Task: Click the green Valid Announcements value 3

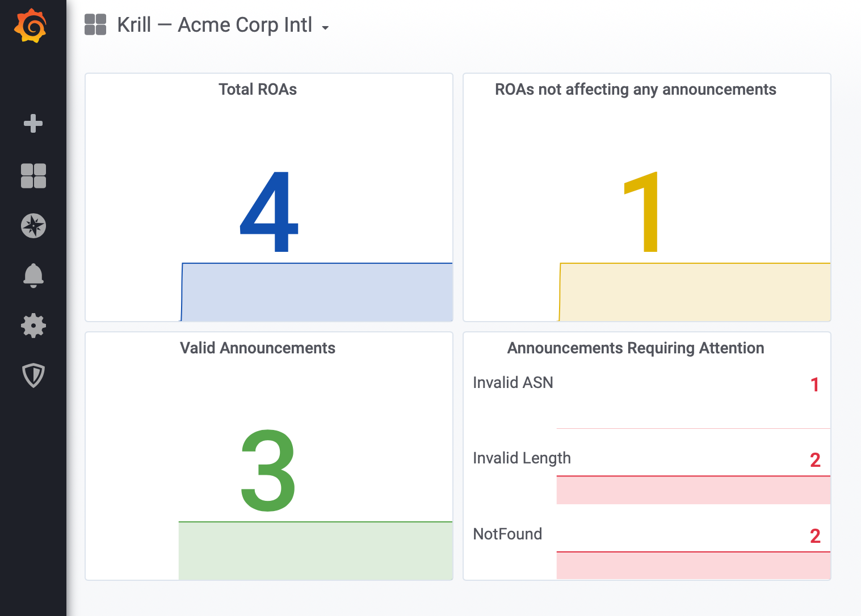Action: click(x=268, y=470)
